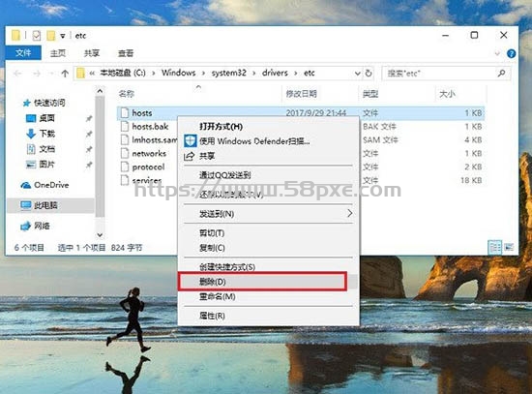Open the 文件 ribbon tab
Screen dimensions: 532x394
[23, 53]
